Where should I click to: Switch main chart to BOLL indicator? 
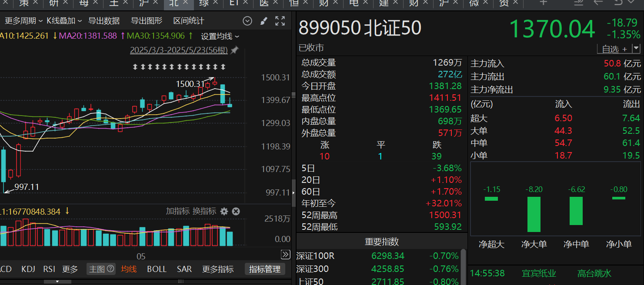tap(157, 269)
